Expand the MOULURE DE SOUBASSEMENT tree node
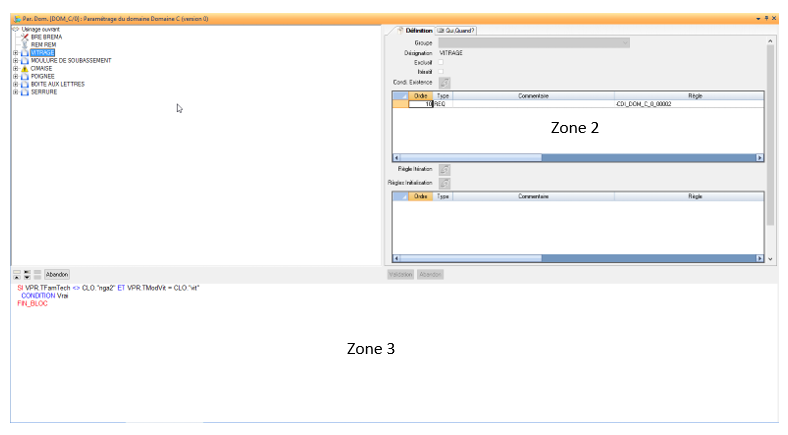The width and height of the screenshot is (788, 435). coord(15,60)
